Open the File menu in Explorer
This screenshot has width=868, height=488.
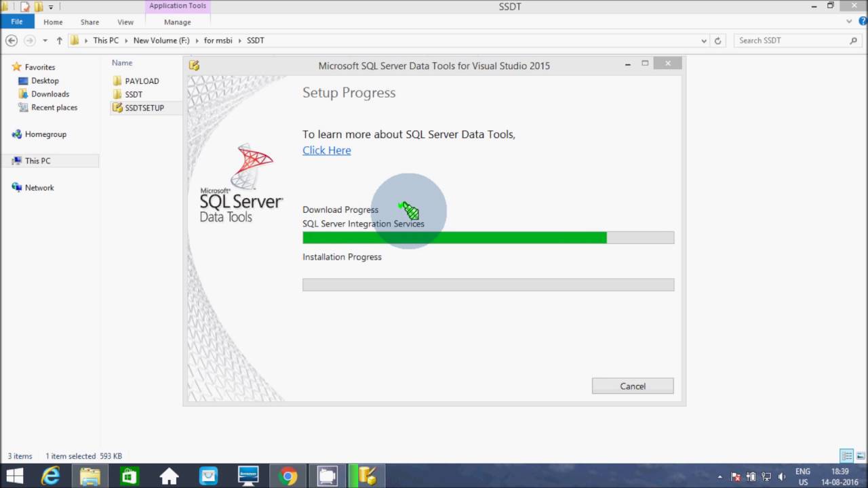[17, 22]
